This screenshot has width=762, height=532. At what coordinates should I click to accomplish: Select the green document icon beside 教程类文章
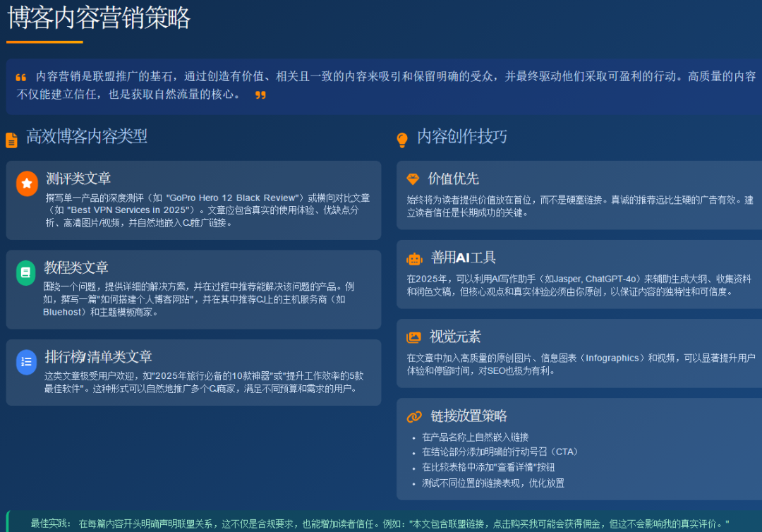click(27, 271)
